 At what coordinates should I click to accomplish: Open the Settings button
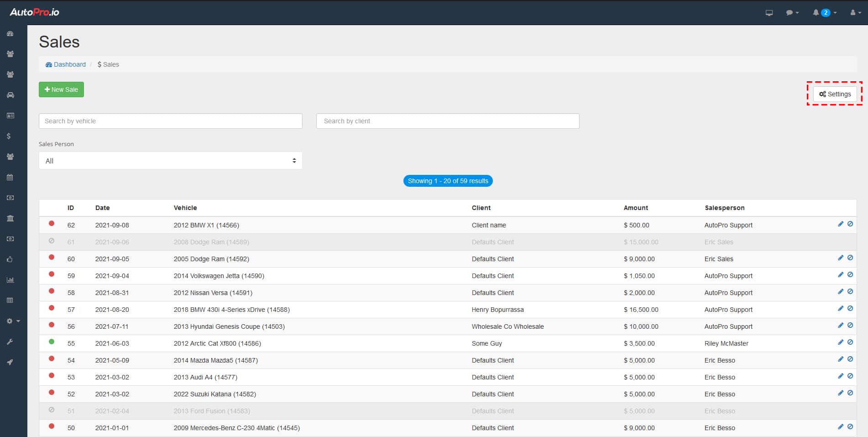tap(835, 94)
